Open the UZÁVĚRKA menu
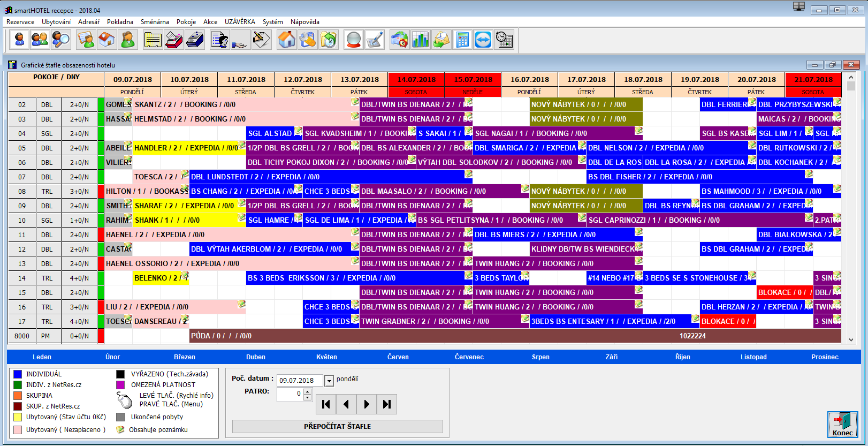This screenshot has height=446, width=868. 240,22
